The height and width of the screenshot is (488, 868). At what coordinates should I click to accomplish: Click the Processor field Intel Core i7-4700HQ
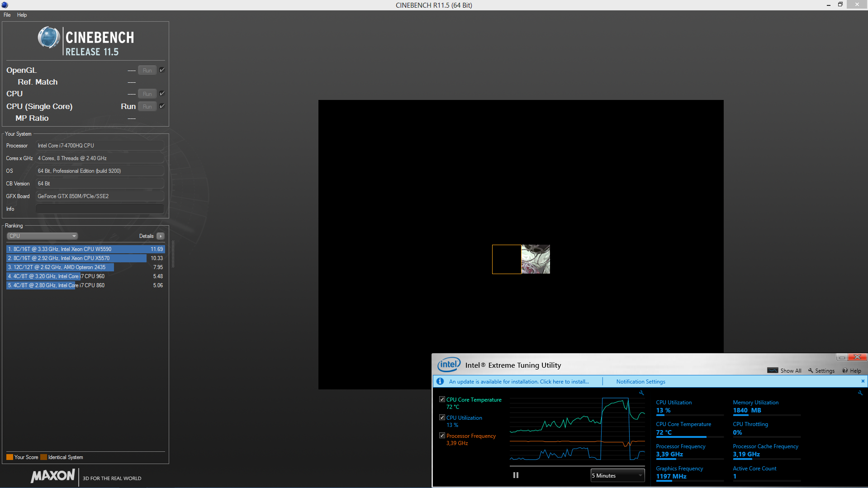pos(100,146)
